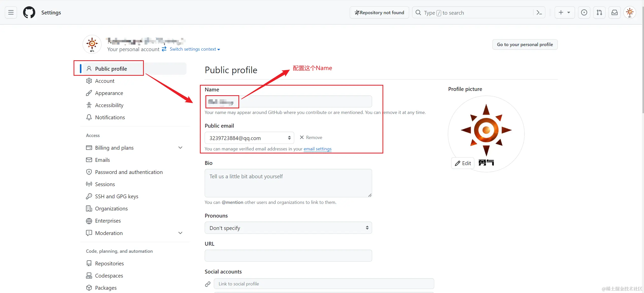The width and height of the screenshot is (644, 293).
Task: Open the command palette icon
Action: (539, 12)
